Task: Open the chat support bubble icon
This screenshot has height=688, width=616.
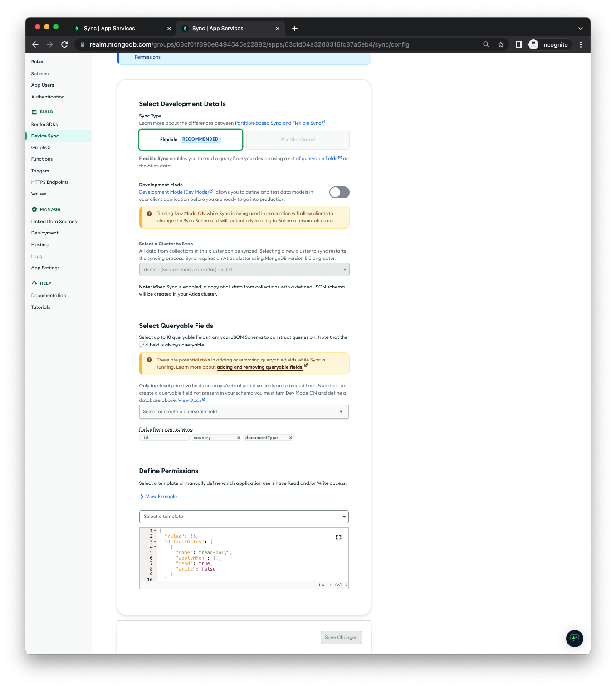Action: pyautogui.click(x=575, y=639)
